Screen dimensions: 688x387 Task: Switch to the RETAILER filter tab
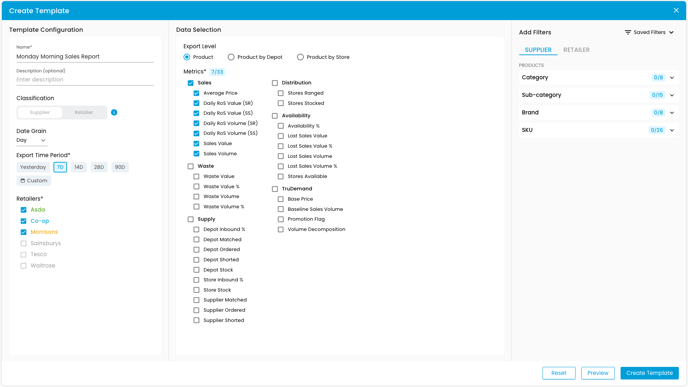click(576, 50)
